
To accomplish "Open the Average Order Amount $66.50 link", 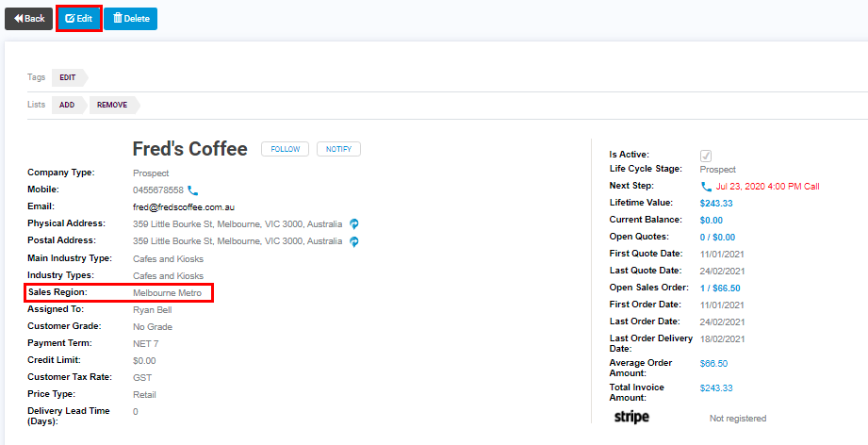I will 714,364.
